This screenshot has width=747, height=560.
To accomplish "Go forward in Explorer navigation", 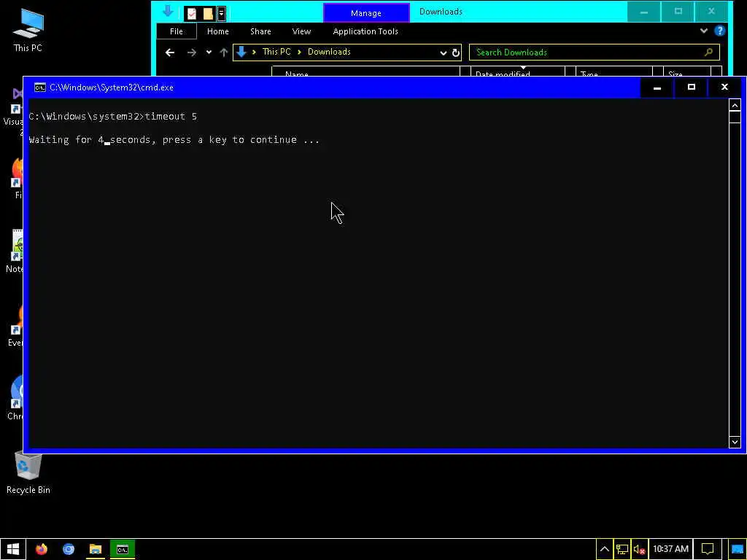I will (192, 52).
